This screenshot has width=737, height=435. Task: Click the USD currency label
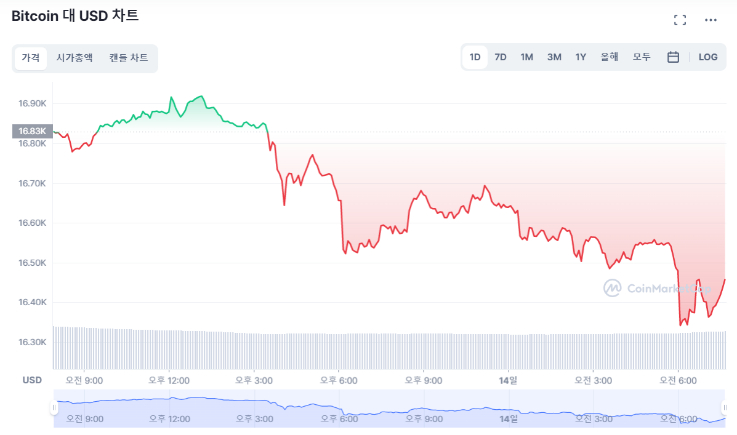(32, 380)
